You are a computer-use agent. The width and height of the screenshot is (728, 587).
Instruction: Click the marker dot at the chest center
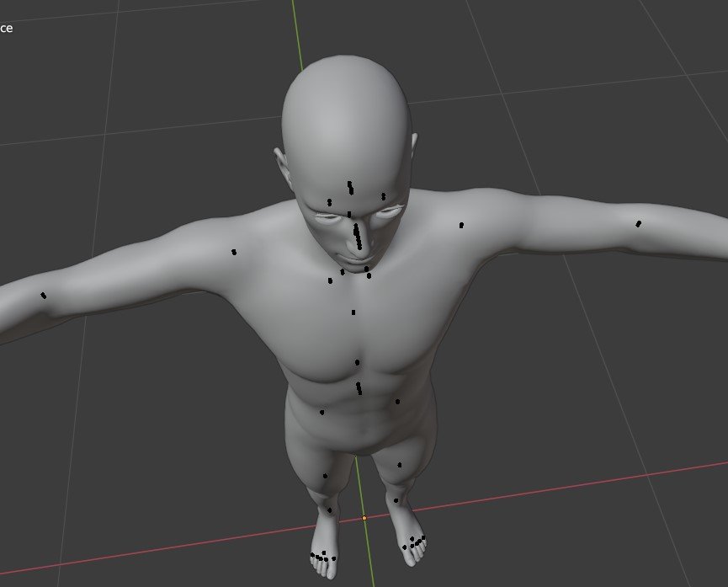357,362
